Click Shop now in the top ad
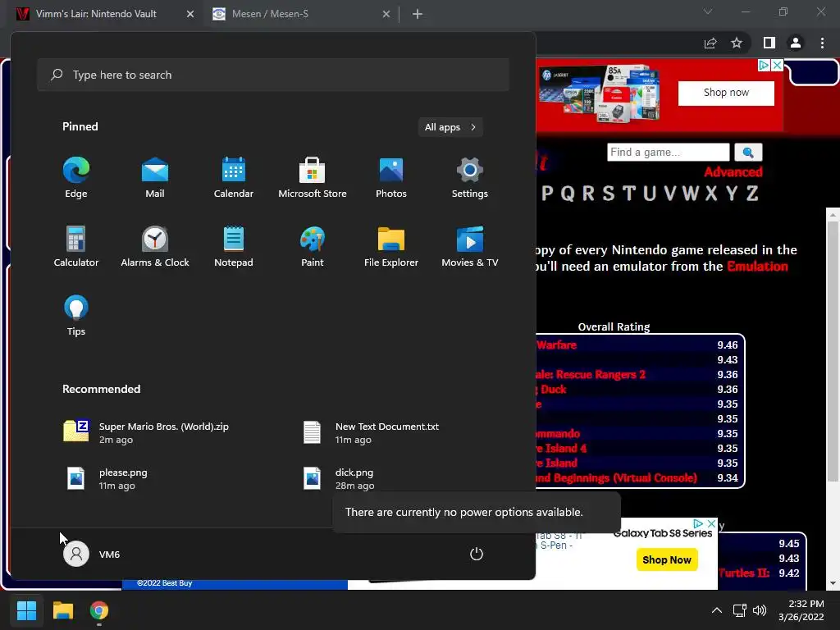The height and width of the screenshot is (630, 840). coord(726,93)
